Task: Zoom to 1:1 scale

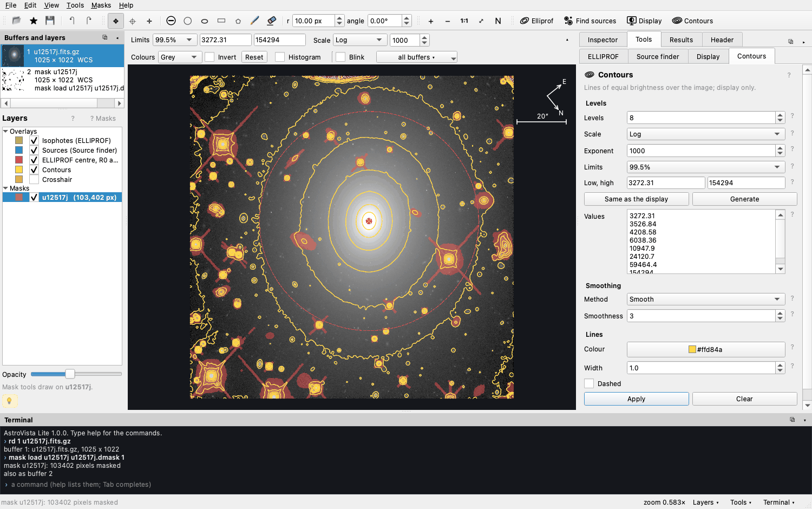Action: (x=464, y=21)
